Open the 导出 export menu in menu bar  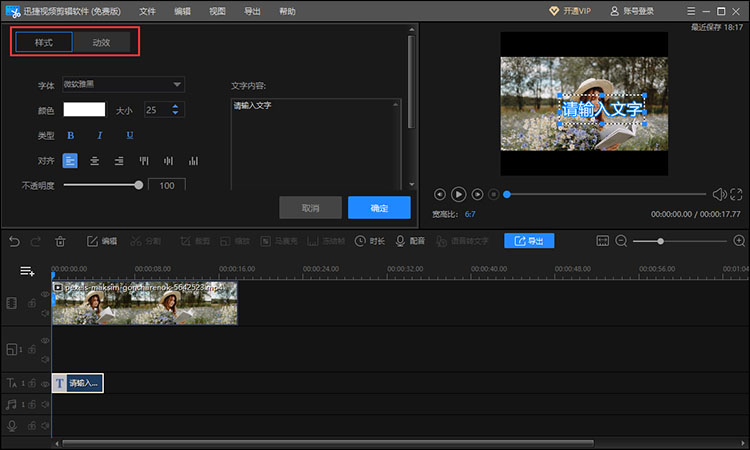(252, 11)
